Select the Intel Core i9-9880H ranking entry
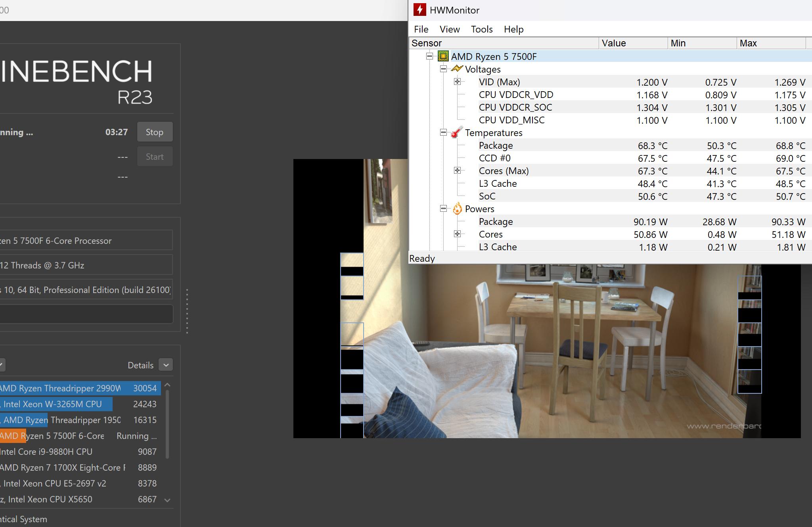Viewport: 812px width, 527px height. pos(80,452)
